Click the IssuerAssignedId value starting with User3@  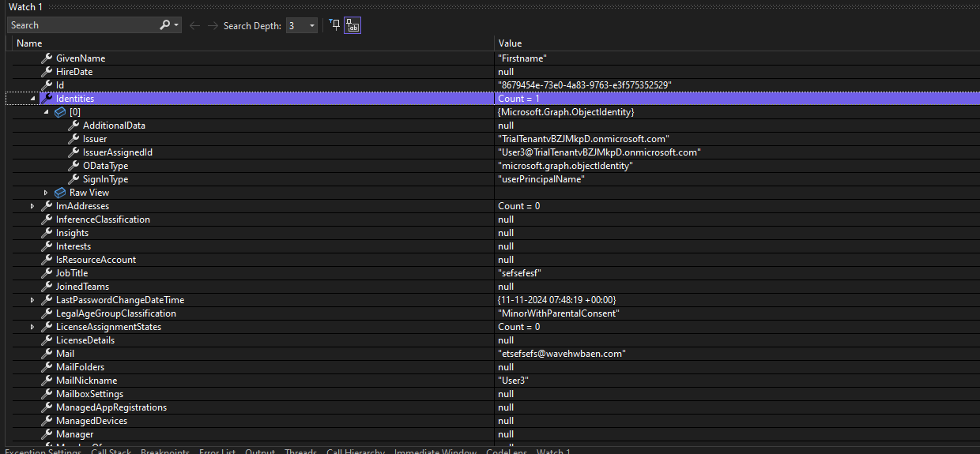coord(599,152)
